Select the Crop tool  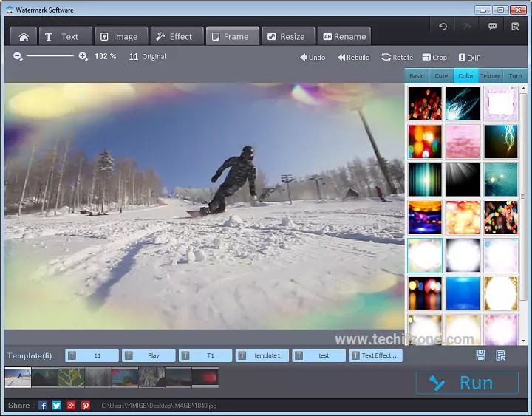434,58
